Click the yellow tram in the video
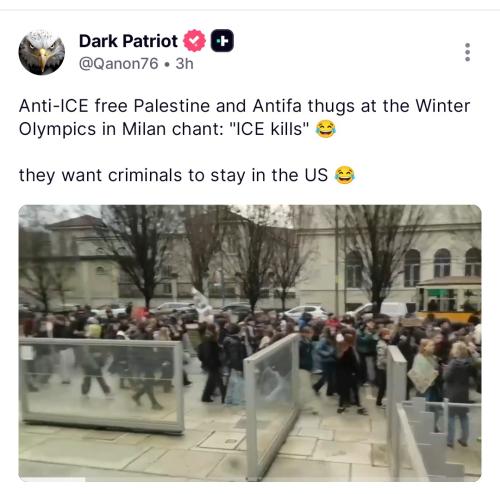Screen dimensions: 500x494 click(449, 300)
